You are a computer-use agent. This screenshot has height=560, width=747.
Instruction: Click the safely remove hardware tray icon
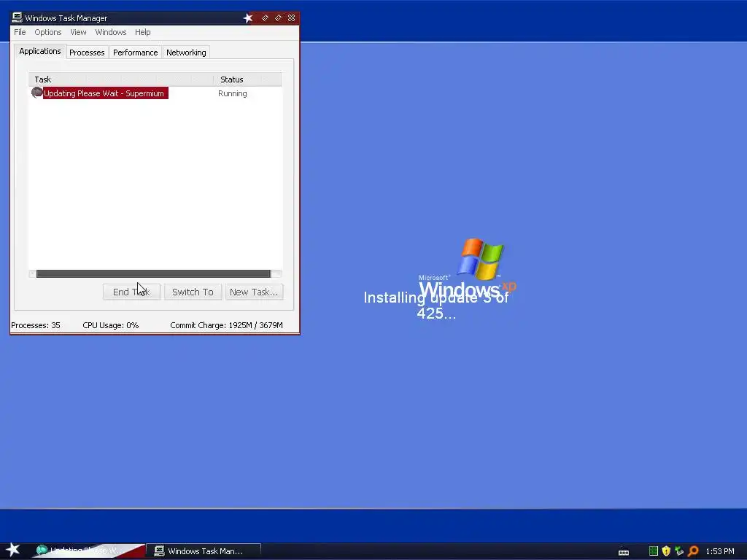[x=679, y=551]
